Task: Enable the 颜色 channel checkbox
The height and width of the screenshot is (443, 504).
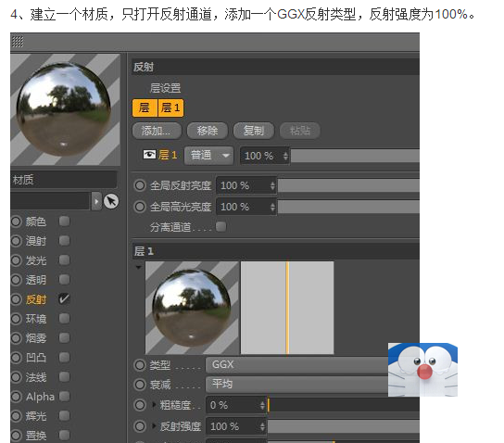Action: tap(64, 221)
